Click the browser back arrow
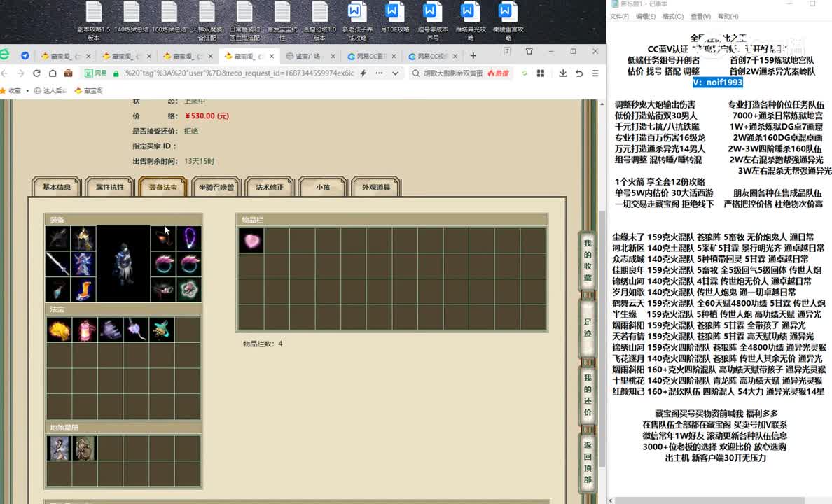The image size is (832, 504). [5, 73]
